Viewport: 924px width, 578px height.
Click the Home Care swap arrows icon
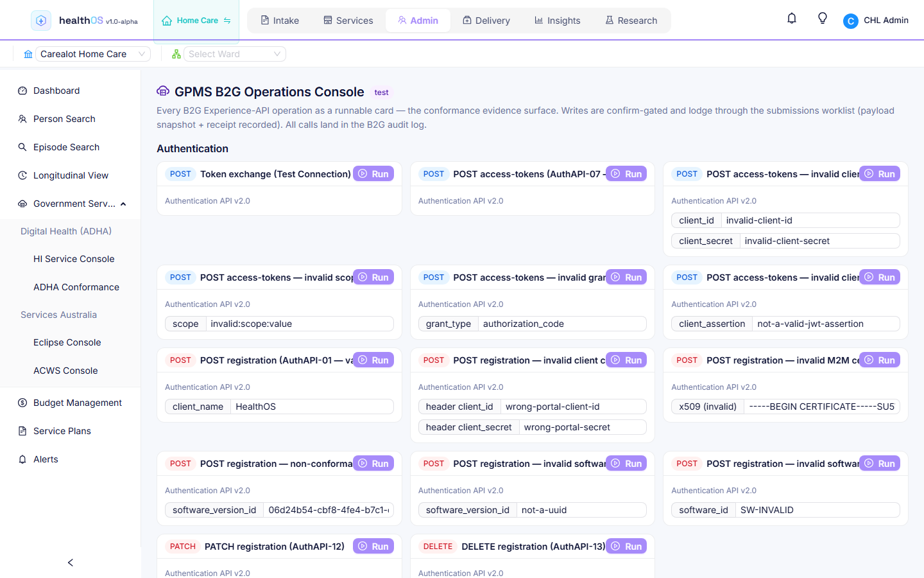click(227, 21)
